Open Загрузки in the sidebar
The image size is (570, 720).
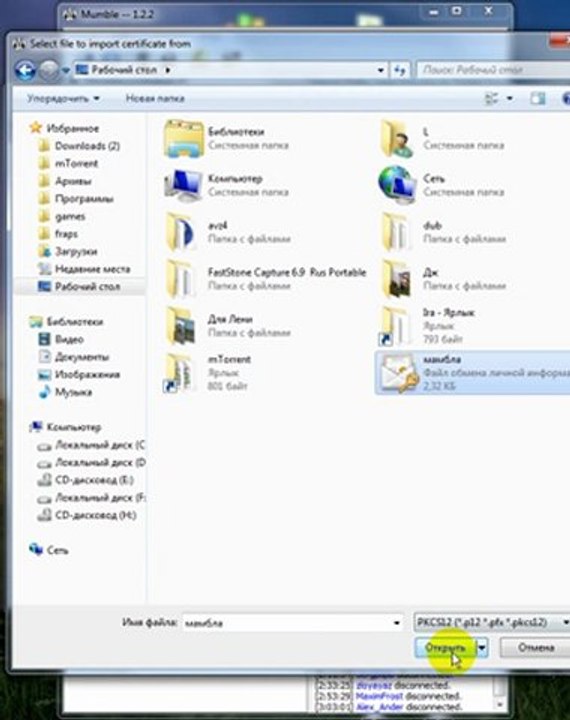(x=68, y=252)
